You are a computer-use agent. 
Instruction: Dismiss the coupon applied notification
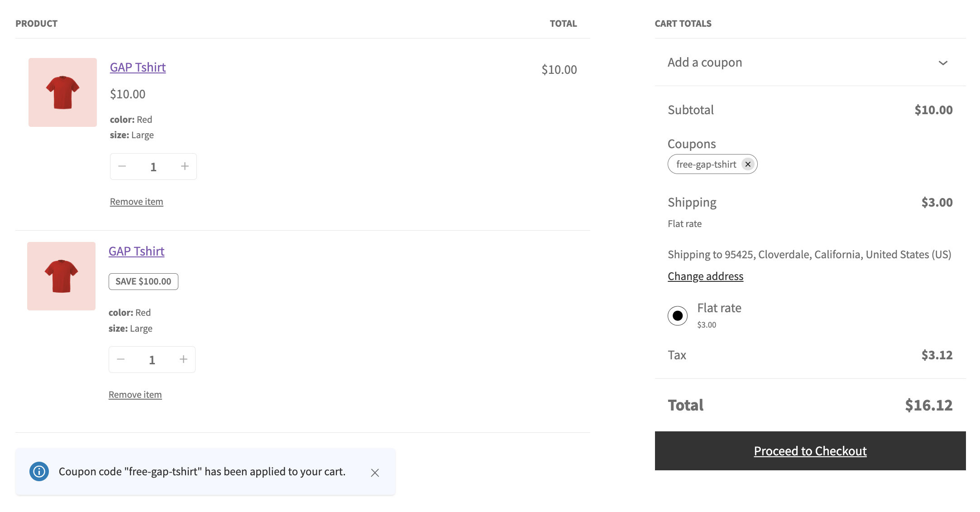[x=374, y=472]
